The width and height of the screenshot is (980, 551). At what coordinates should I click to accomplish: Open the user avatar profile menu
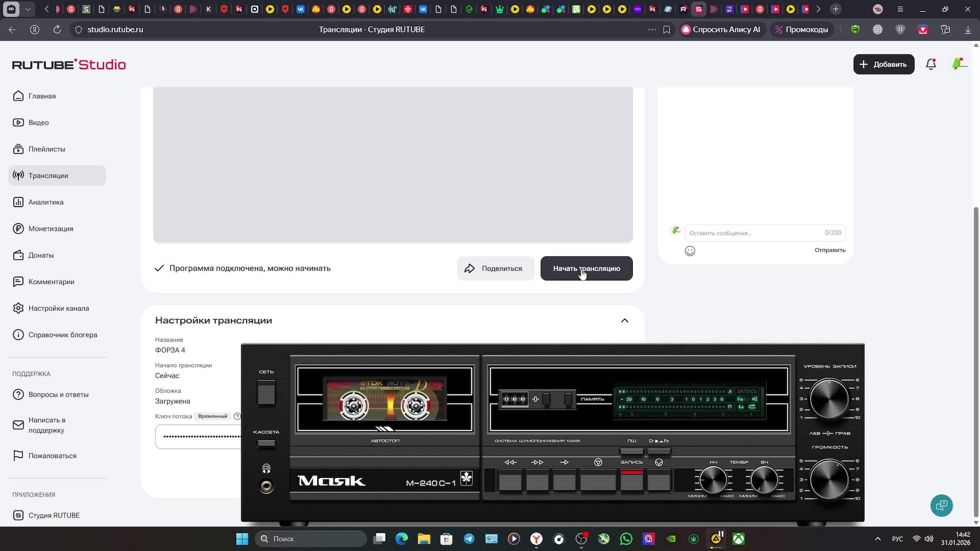(959, 64)
